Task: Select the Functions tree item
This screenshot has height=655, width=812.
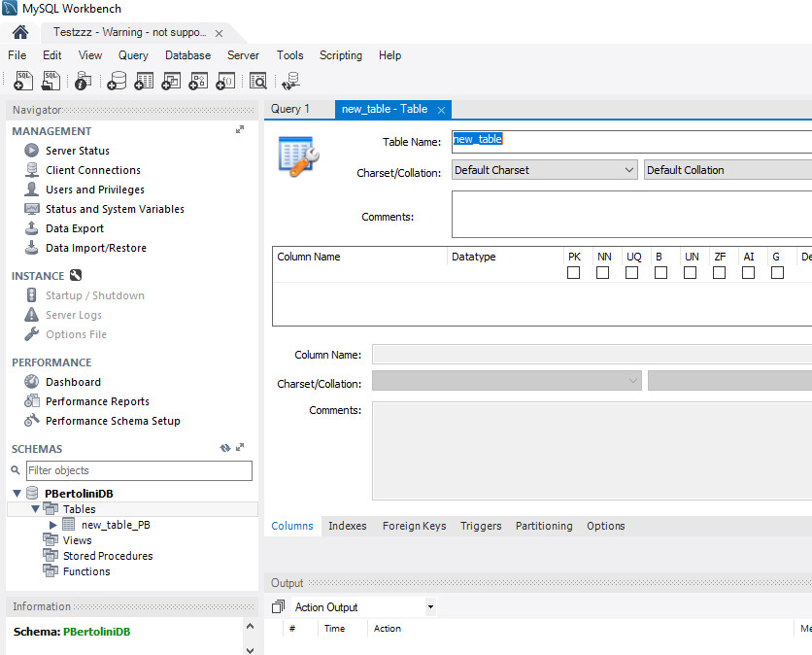Action: [86, 571]
